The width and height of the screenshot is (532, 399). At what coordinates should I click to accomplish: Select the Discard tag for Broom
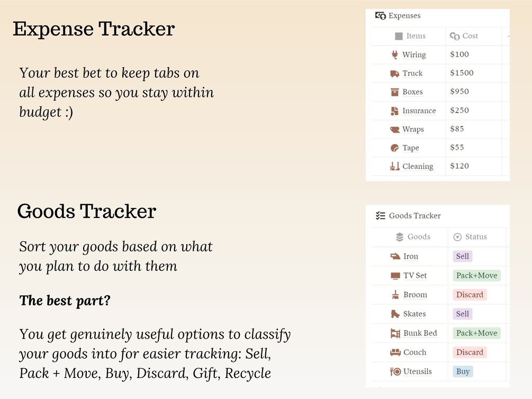click(x=470, y=295)
